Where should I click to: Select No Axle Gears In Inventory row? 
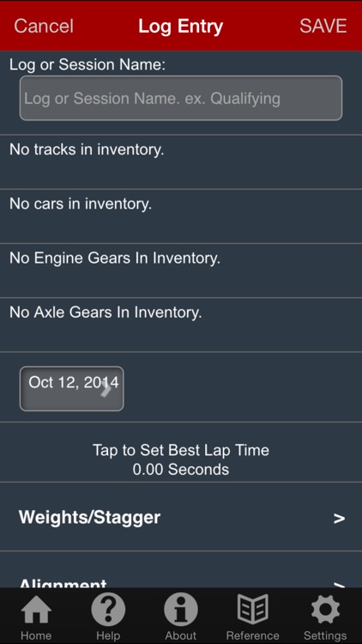[x=181, y=325]
